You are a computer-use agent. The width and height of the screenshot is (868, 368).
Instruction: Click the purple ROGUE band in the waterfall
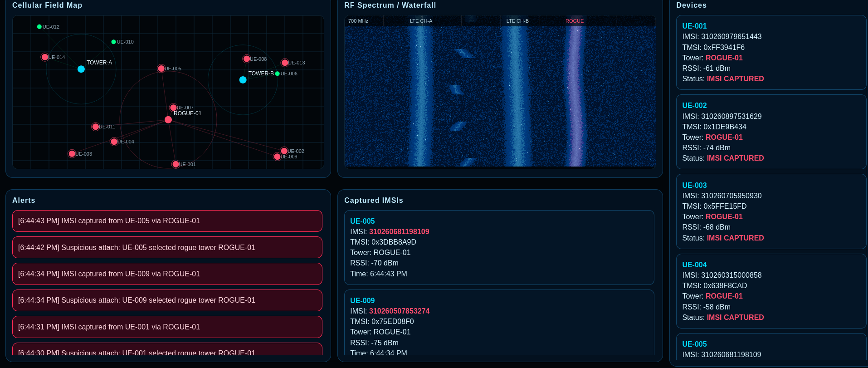pos(575,96)
